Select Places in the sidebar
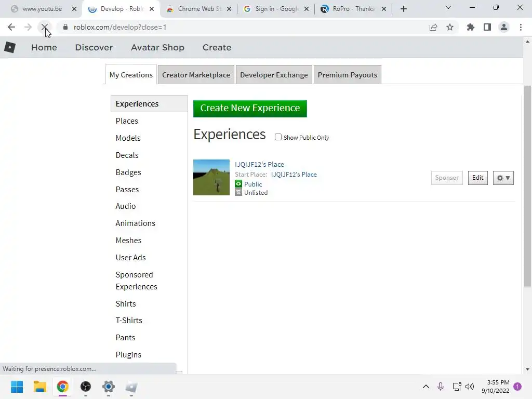532x399 pixels. pyautogui.click(x=127, y=121)
